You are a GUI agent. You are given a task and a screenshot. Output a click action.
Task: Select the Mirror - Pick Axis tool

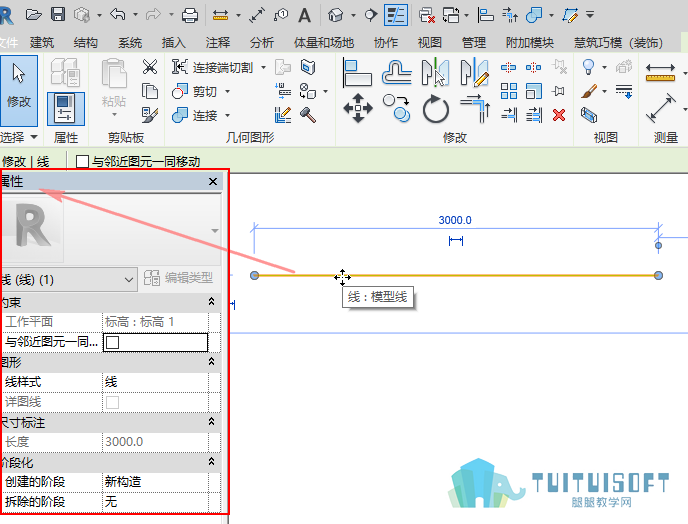coord(435,72)
